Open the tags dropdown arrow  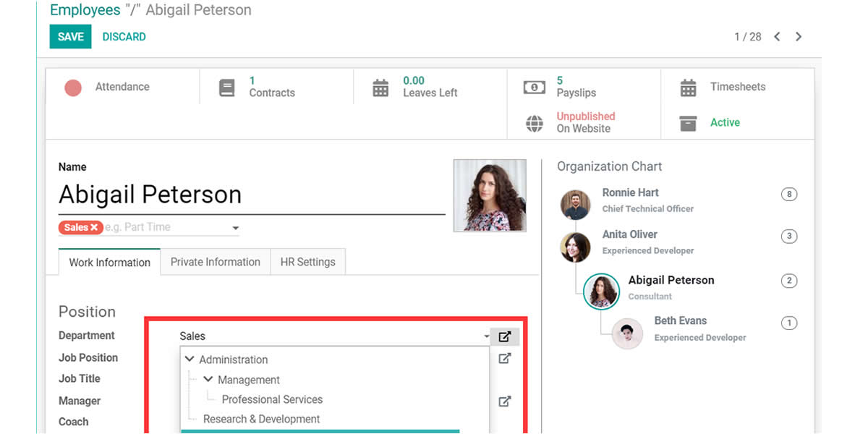pos(235,228)
